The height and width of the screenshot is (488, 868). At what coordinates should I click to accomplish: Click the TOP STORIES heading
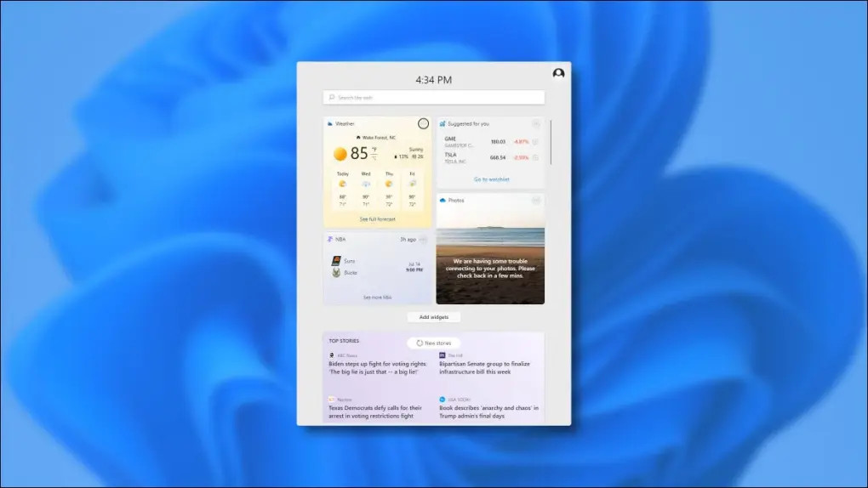point(344,341)
